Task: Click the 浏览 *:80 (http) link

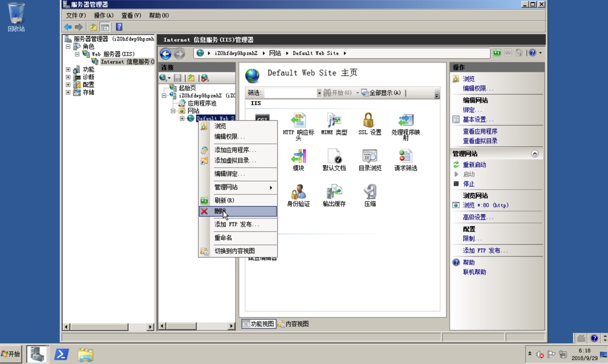Action: tap(486, 205)
